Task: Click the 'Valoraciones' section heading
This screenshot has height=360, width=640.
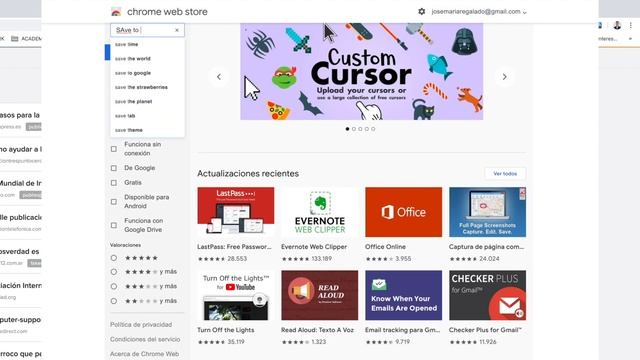Action: pyautogui.click(x=125, y=245)
